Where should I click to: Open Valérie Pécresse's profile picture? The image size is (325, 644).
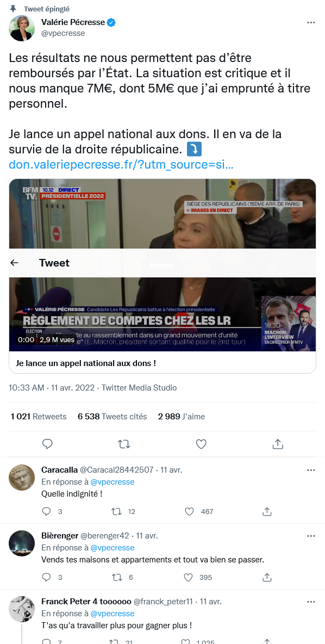pos(22,29)
